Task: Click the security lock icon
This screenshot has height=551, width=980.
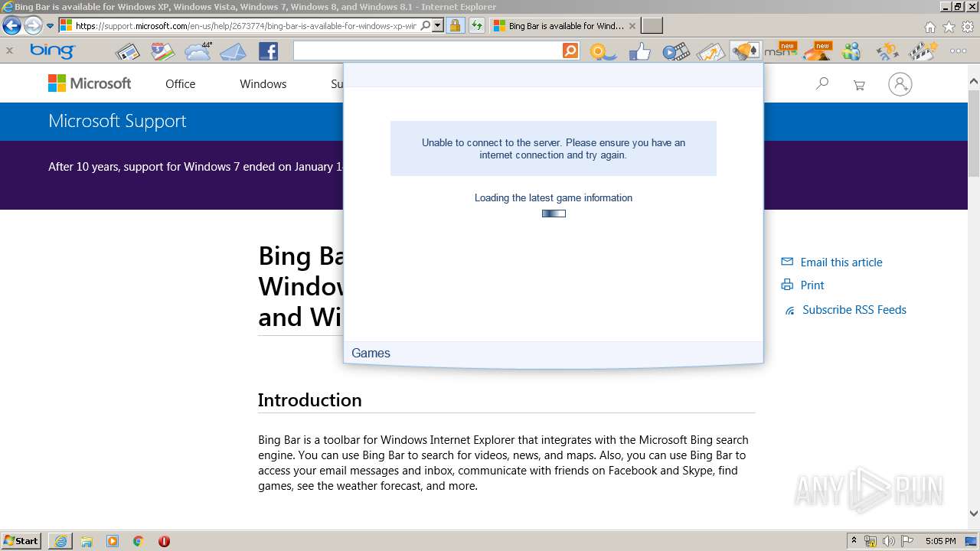Action: tap(455, 25)
